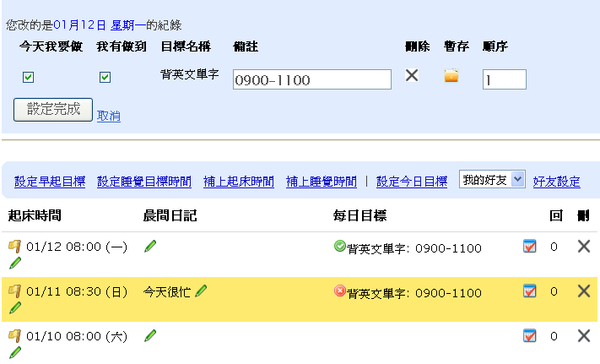Edit morning diary pencil for 01/10

pyautogui.click(x=150, y=336)
